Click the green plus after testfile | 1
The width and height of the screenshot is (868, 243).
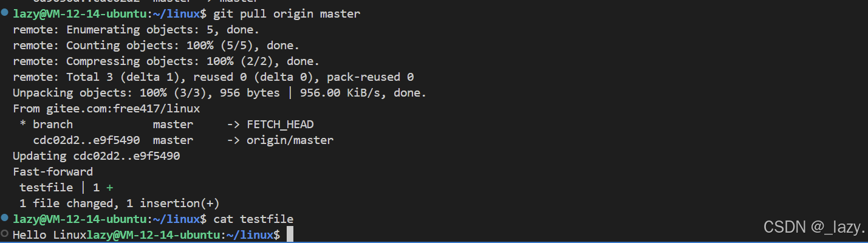coord(110,188)
